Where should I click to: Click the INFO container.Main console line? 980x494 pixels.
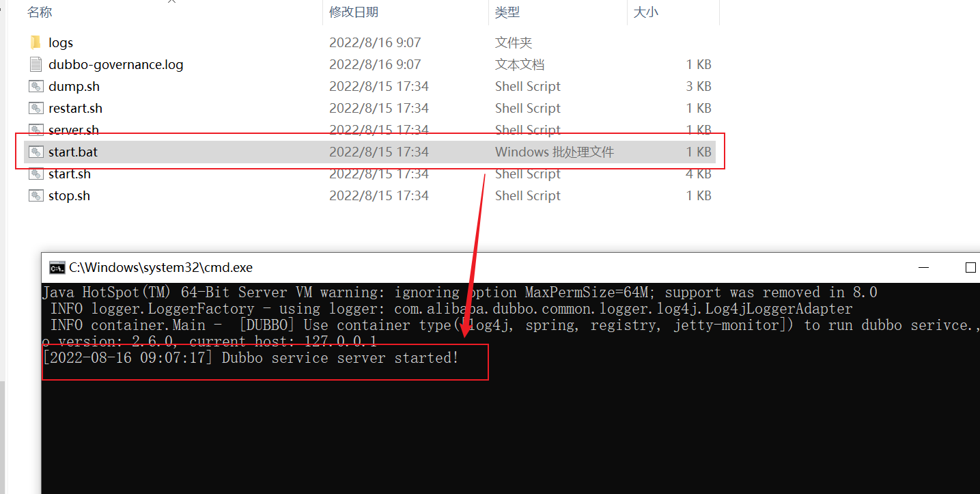pyautogui.click(x=515, y=325)
